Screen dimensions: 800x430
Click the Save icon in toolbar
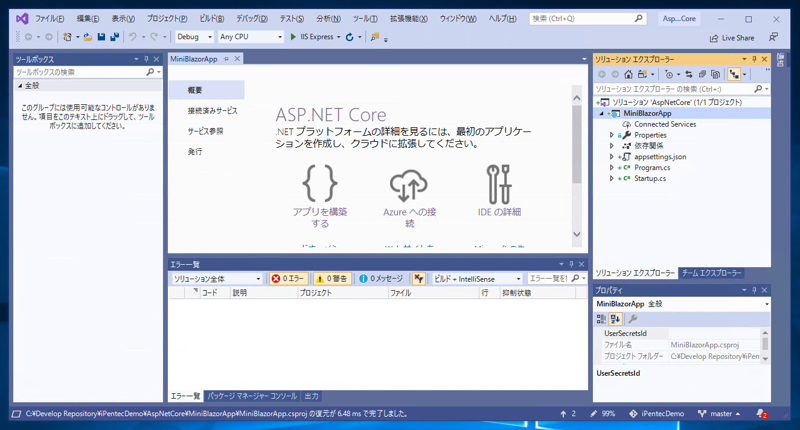[x=101, y=37]
